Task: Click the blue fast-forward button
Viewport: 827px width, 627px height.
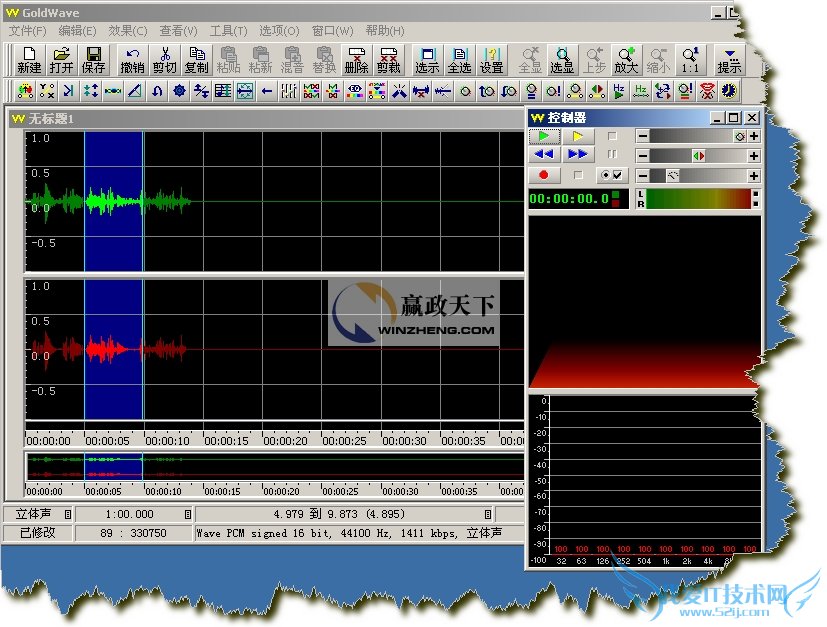Action: (578, 155)
